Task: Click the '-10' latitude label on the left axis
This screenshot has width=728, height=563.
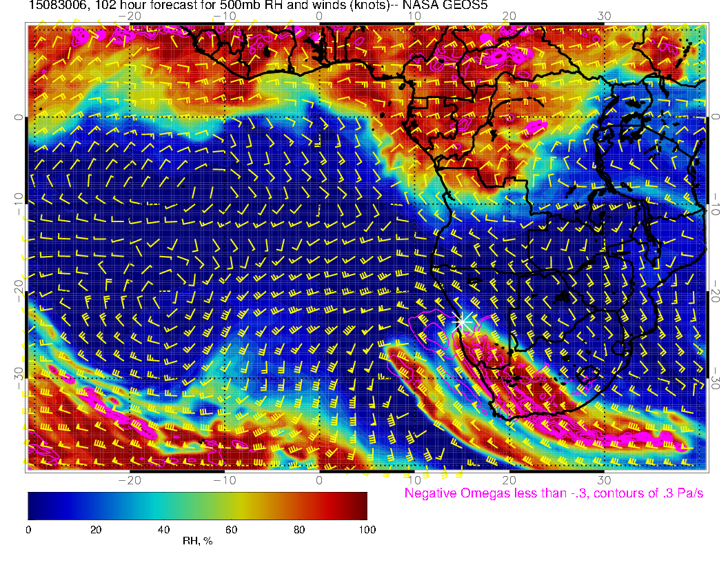Action: [x=19, y=203]
